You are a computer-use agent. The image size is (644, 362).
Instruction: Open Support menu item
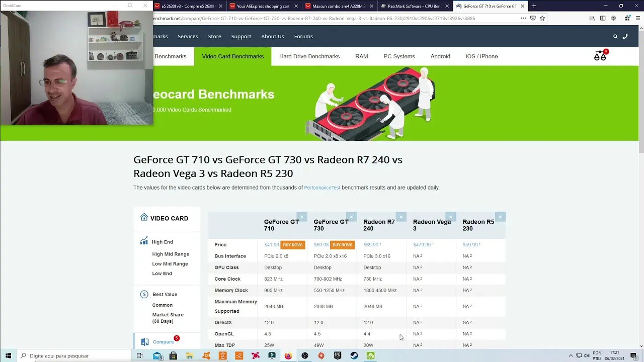tap(241, 36)
